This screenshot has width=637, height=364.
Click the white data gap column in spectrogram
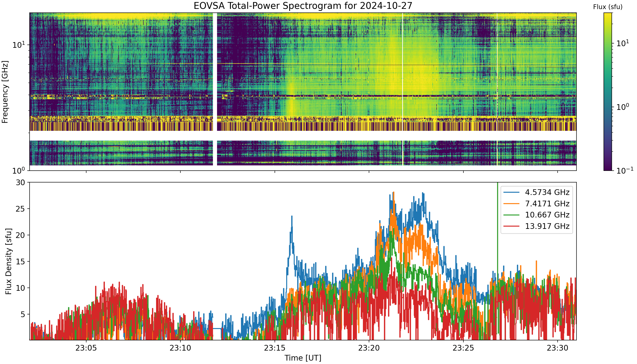click(215, 89)
